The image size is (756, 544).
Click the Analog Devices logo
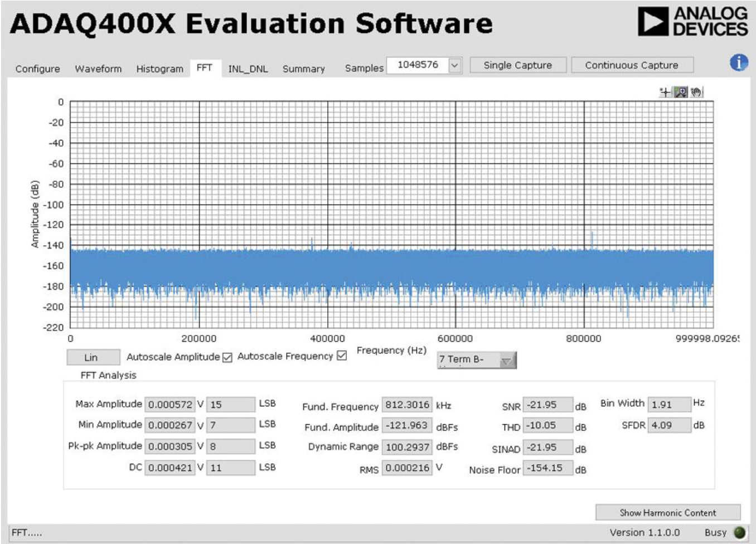(692, 22)
